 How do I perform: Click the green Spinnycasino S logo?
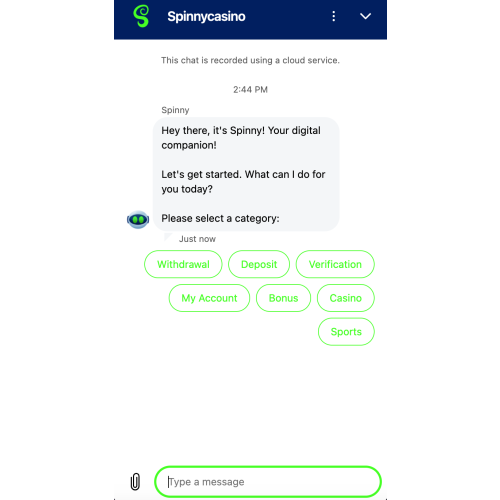[x=141, y=16]
